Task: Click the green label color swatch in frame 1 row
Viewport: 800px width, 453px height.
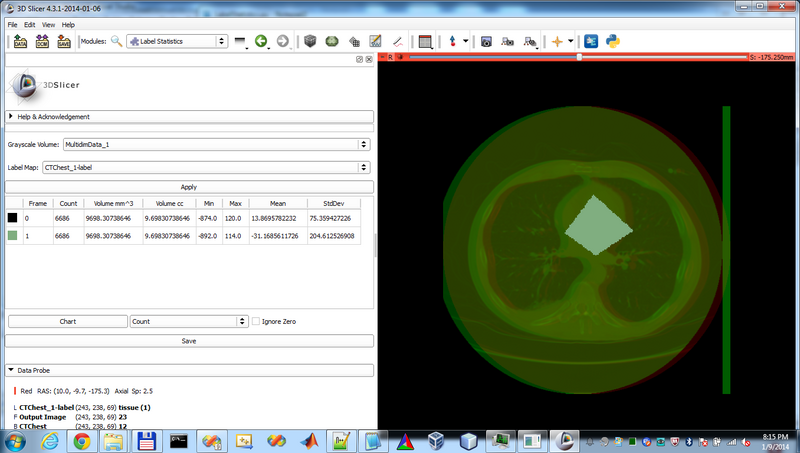Action: point(13,236)
